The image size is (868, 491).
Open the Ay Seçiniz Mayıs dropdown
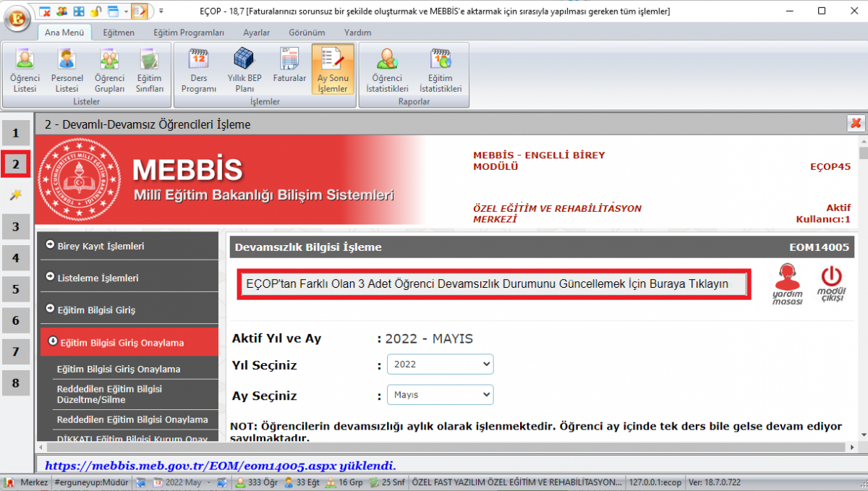coord(441,396)
